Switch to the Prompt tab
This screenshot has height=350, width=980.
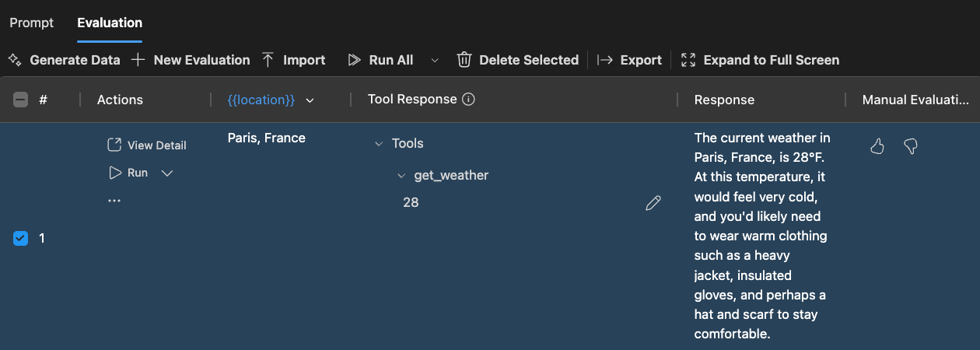click(32, 23)
